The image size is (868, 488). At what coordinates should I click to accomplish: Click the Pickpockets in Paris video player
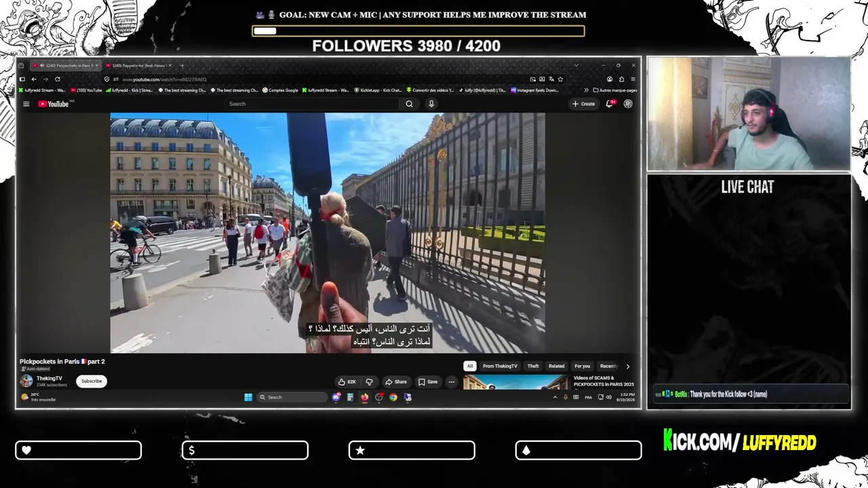[328, 232]
